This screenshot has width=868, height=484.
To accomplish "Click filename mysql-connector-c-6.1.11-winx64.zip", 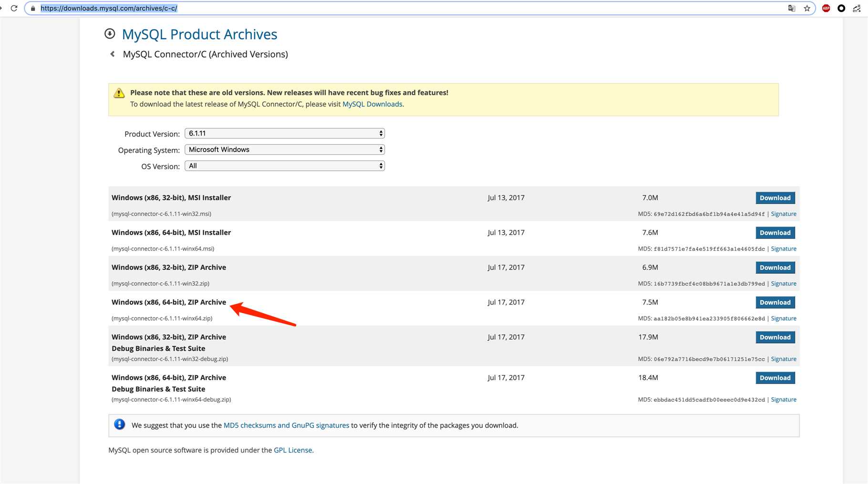I will click(x=162, y=318).
